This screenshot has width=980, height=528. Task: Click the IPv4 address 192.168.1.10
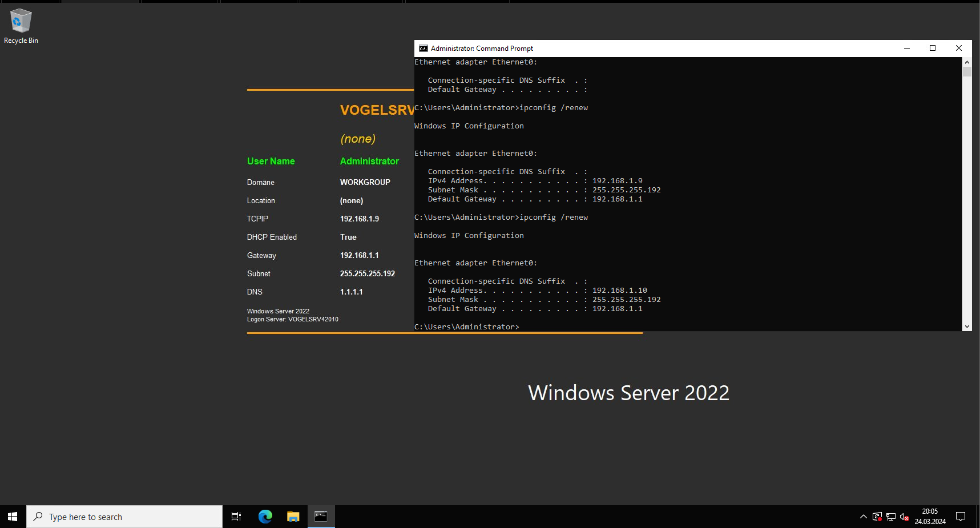tap(620, 290)
